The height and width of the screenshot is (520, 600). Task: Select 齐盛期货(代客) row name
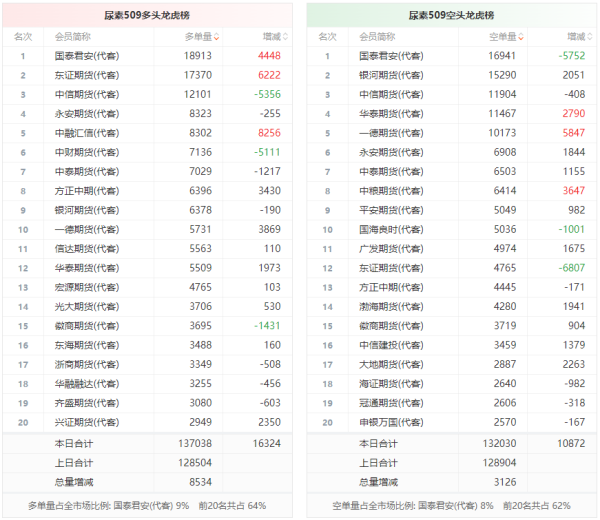pos(87,403)
